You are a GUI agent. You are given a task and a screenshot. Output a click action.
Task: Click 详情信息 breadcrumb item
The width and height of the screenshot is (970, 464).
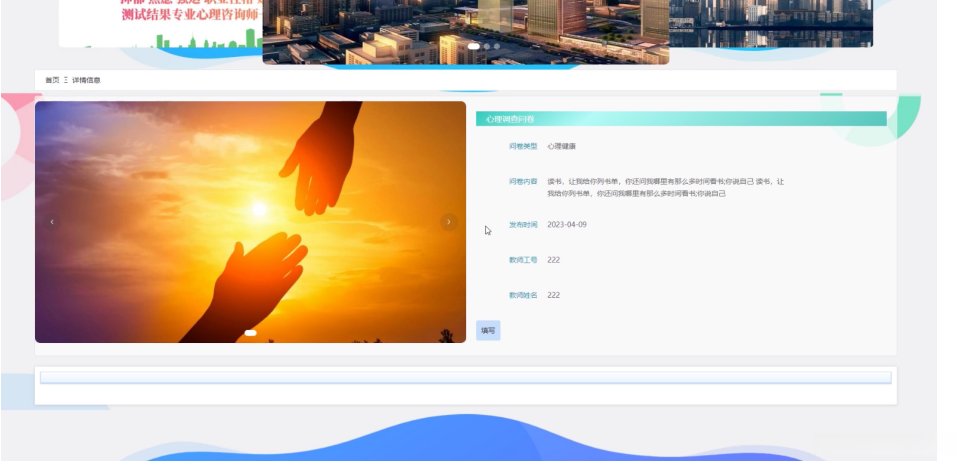[86, 80]
